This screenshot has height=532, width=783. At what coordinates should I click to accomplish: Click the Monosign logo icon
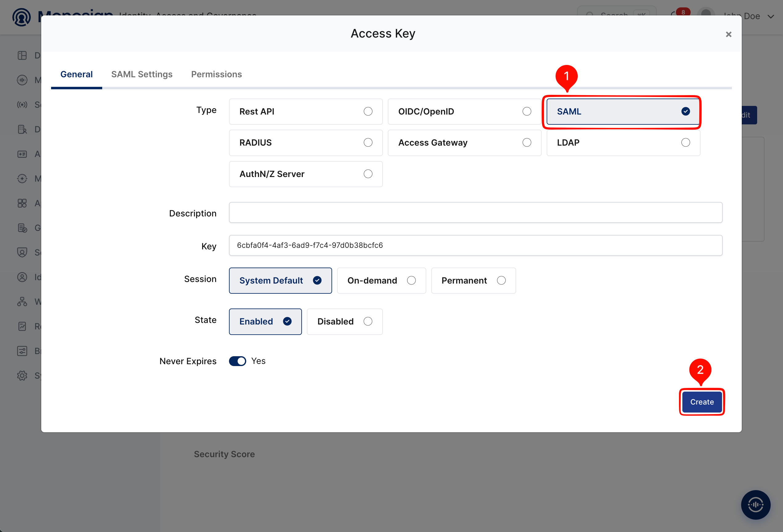coord(22,17)
